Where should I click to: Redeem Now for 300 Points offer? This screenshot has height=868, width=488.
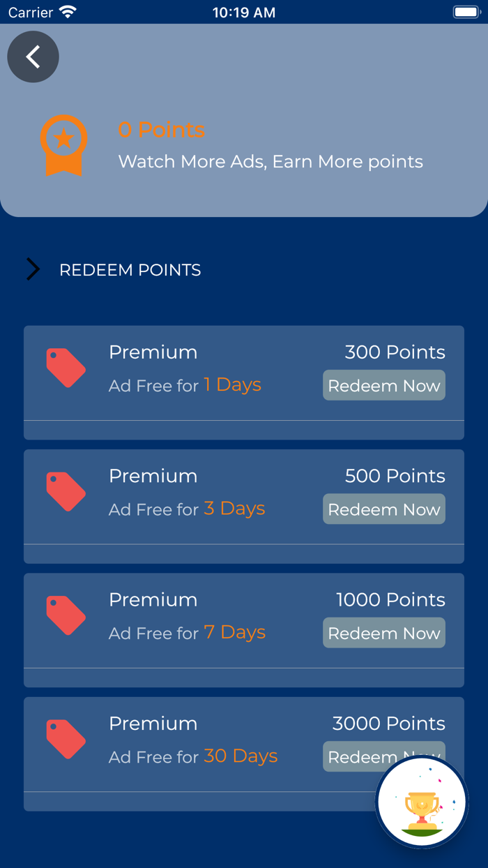click(383, 386)
